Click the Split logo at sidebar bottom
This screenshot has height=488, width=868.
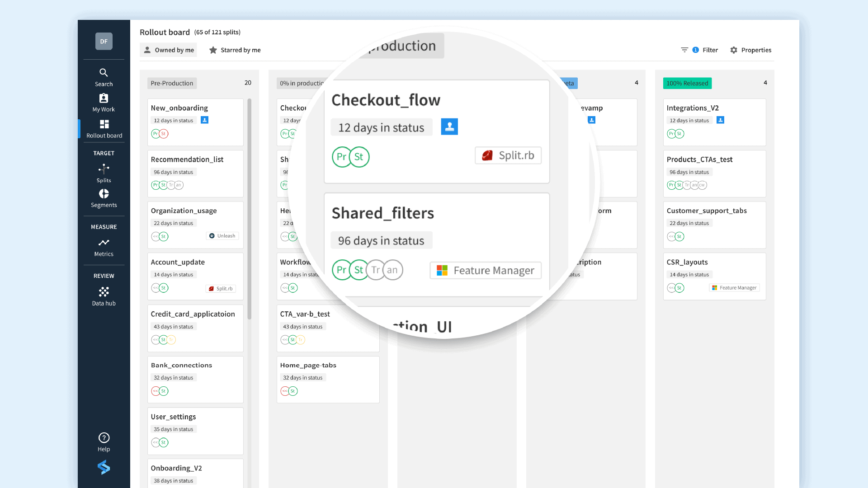(x=104, y=467)
